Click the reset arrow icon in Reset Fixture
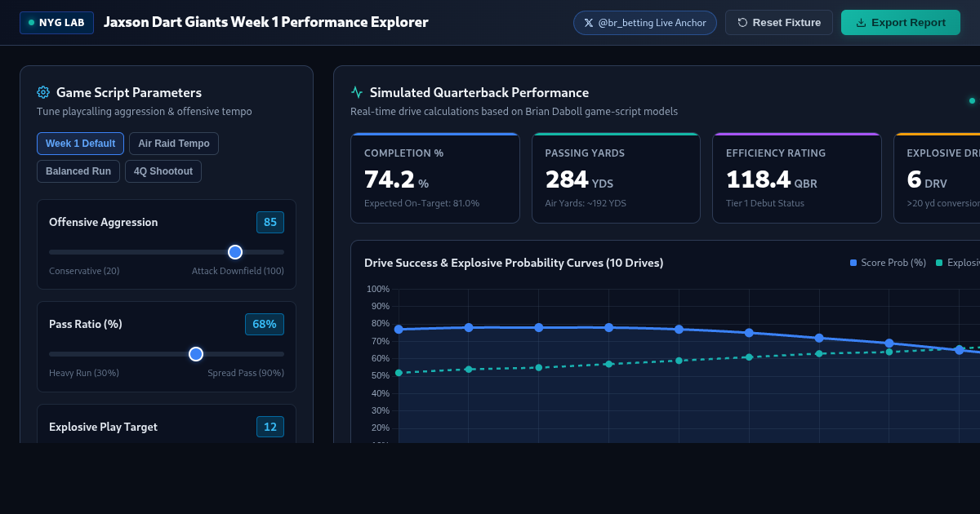 point(742,23)
